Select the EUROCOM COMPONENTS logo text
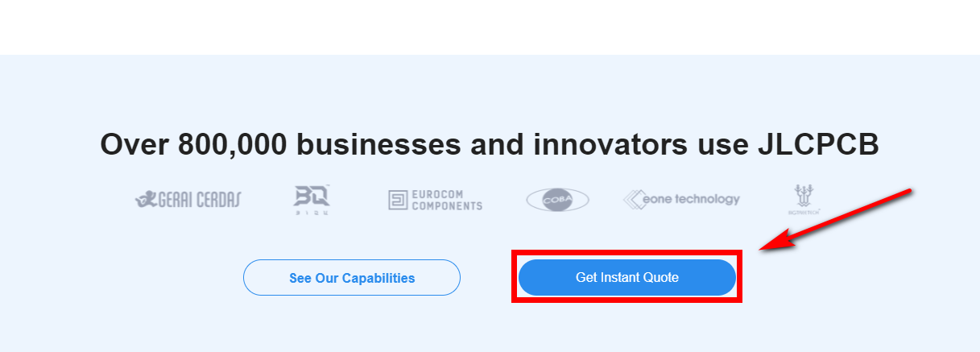Screen dimensions: 980x352 pyautogui.click(x=447, y=200)
